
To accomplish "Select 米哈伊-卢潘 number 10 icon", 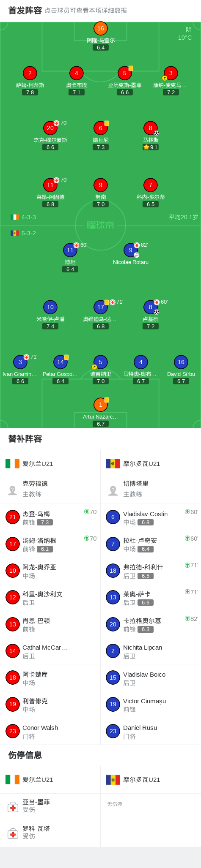I will click(50, 307).
